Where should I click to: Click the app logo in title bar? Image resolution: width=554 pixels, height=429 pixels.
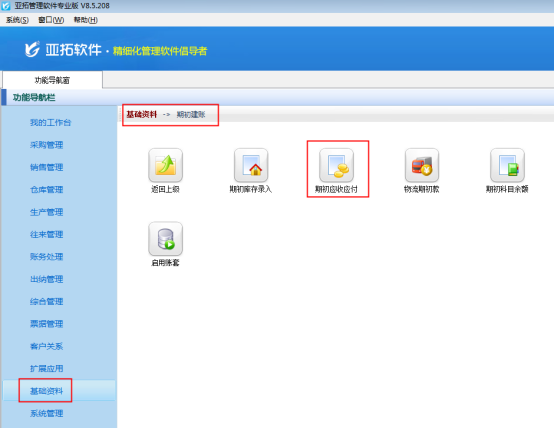6,6
